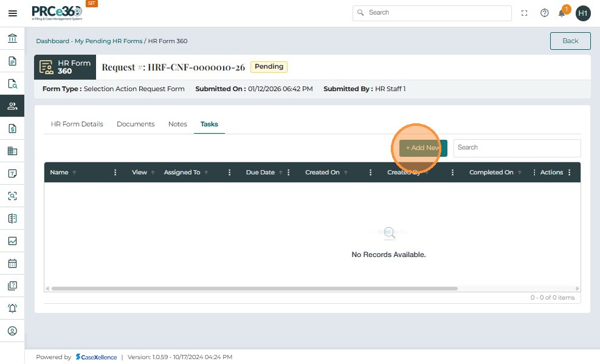Screen dimensions: 600x364
Task: Click the version 1.0.59 footer text
Action: pos(180,357)
